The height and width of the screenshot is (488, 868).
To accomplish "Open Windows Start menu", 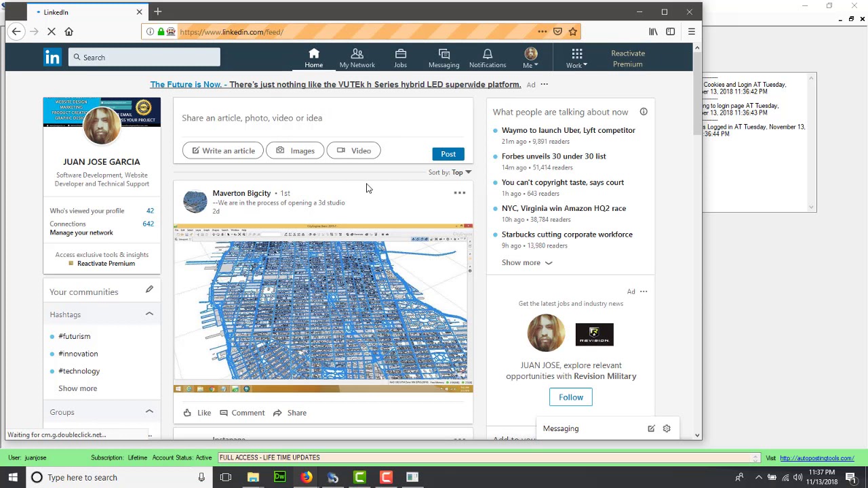I will [12, 477].
